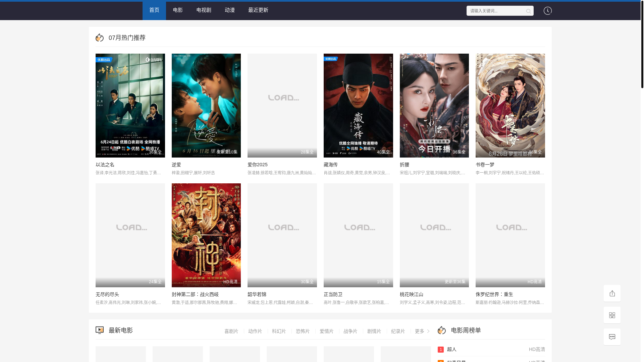Filter latest movies by 喜剧片
The height and width of the screenshot is (362, 644).
click(231, 331)
